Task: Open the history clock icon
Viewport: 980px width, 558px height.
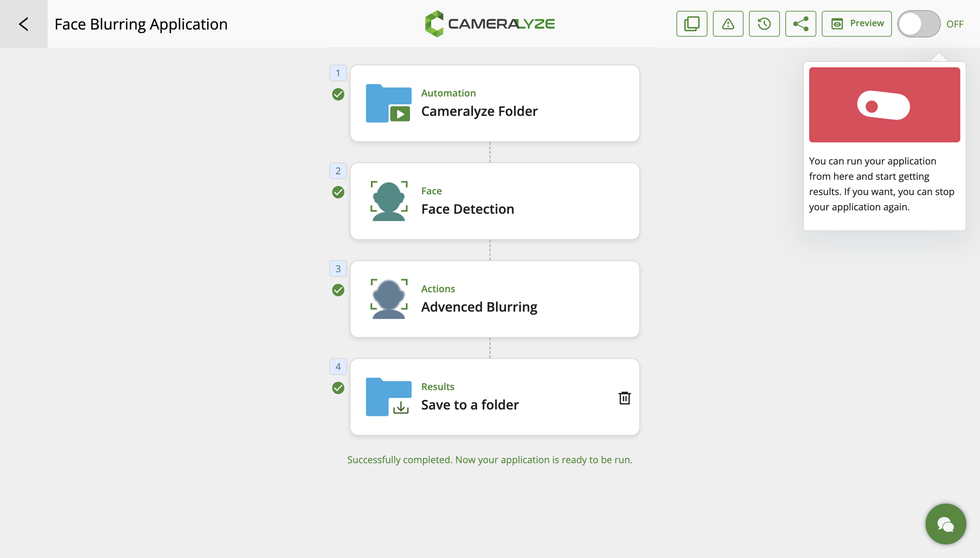Action: [764, 24]
